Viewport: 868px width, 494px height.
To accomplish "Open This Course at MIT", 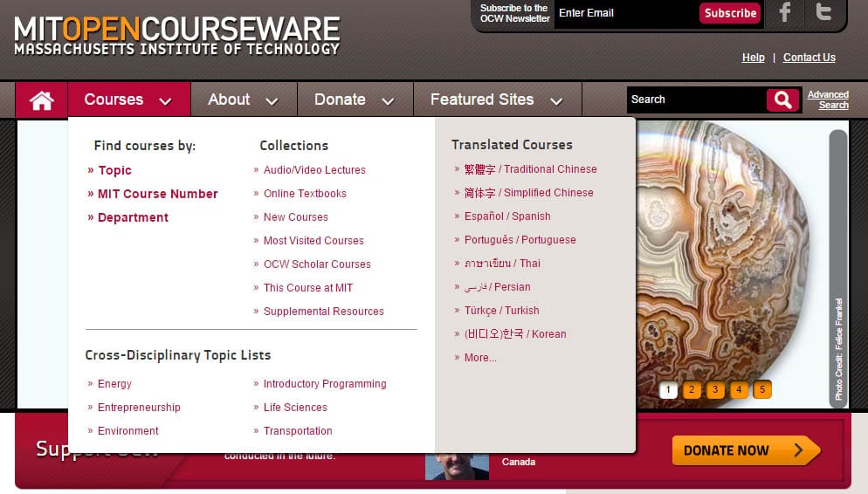I will pos(307,288).
